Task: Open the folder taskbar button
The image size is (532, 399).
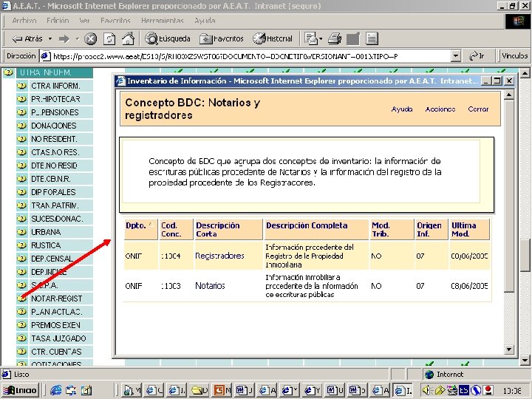Action: pyautogui.click(x=199, y=390)
